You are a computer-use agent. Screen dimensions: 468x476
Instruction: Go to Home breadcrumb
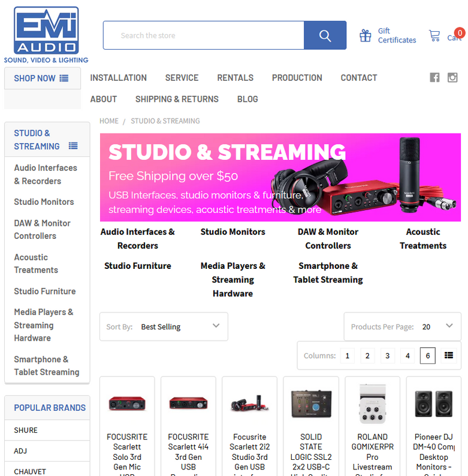[x=109, y=121]
